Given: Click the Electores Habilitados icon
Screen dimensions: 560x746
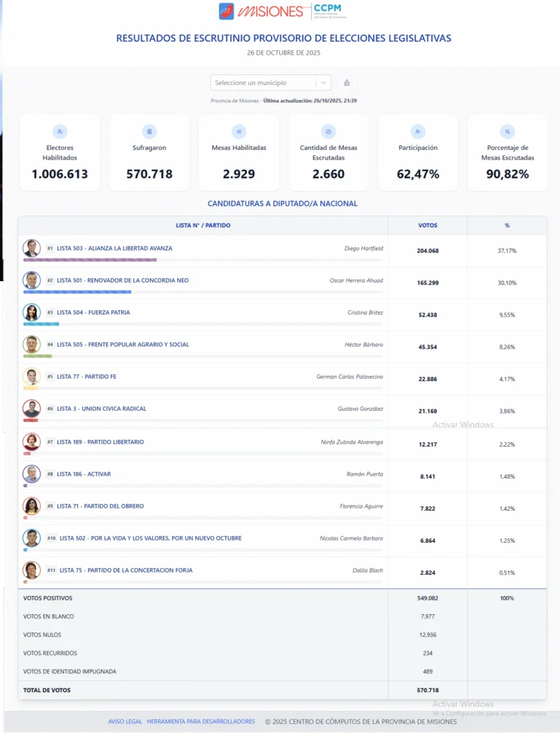Looking at the screenshot, I should point(60,132).
